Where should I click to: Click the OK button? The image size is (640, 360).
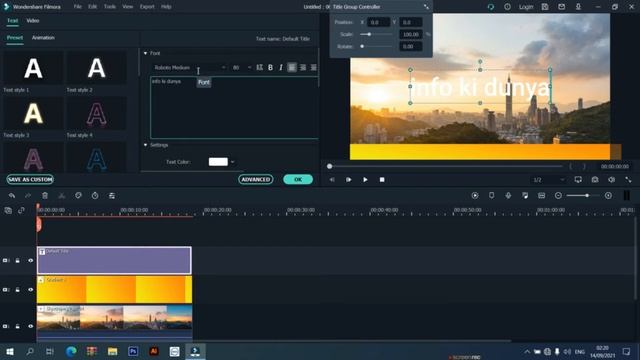pyautogui.click(x=298, y=179)
